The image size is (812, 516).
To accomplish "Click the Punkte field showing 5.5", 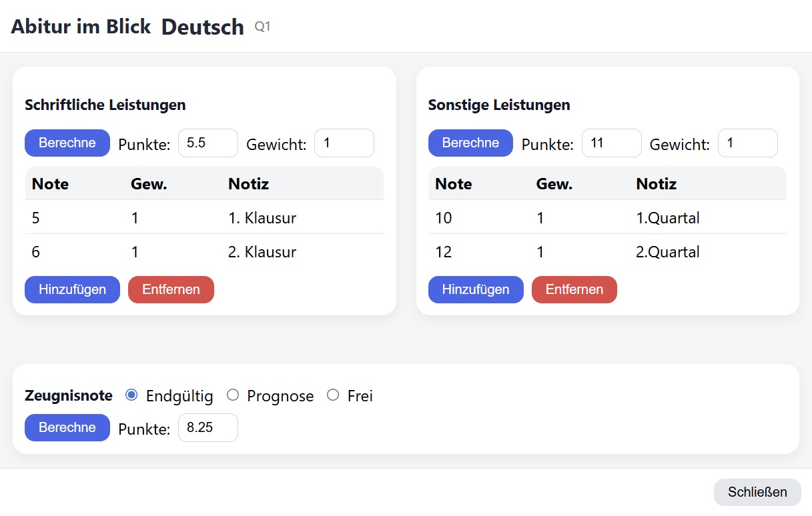I will (x=208, y=143).
